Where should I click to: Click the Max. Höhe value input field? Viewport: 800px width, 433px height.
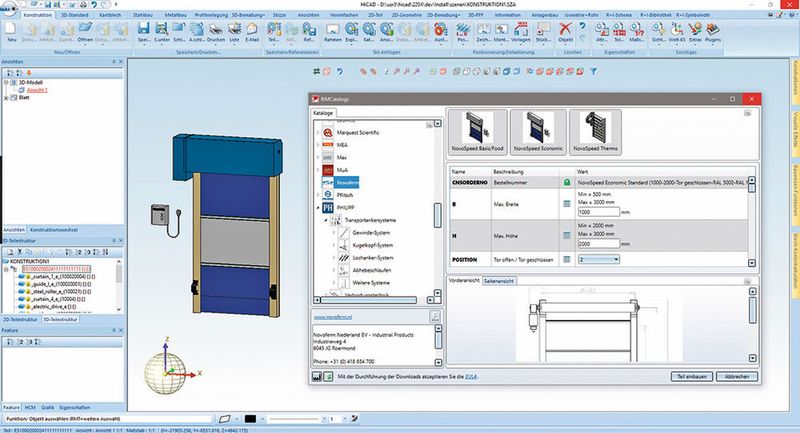(x=598, y=244)
